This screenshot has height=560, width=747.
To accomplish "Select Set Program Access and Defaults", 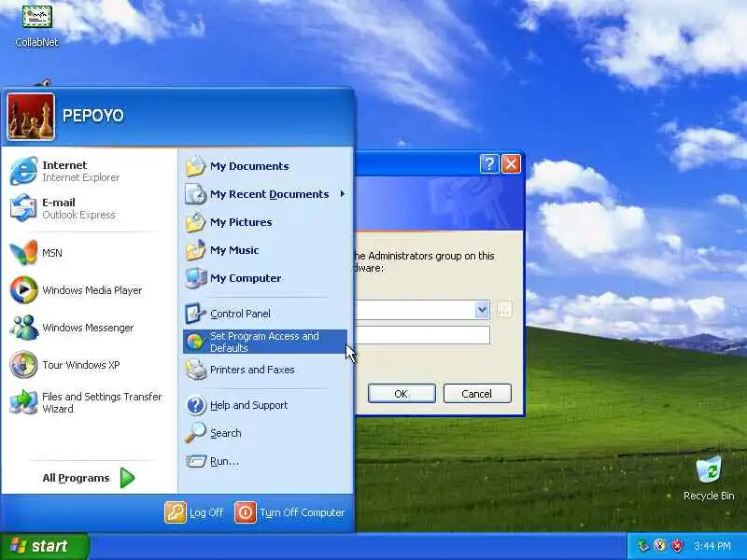I will click(264, 342).
